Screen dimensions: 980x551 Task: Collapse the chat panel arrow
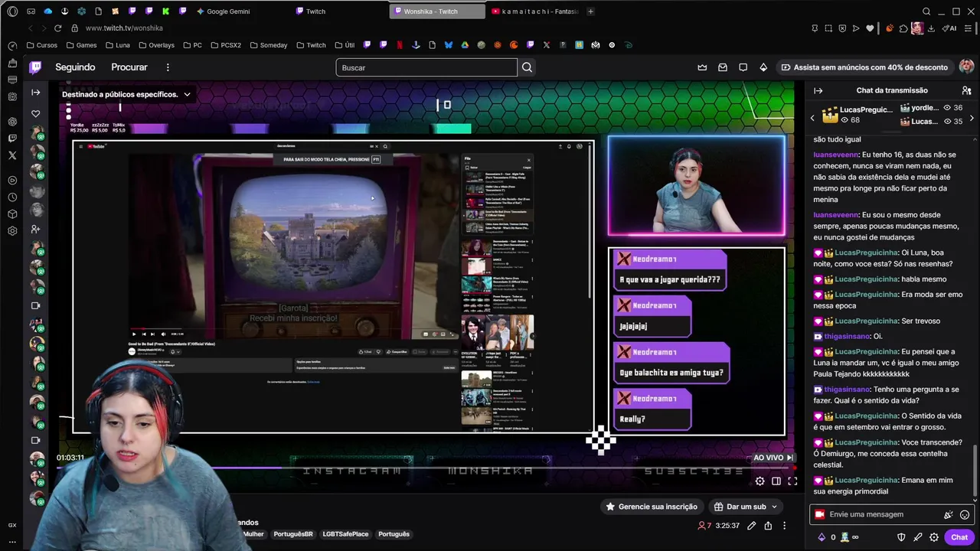click(818, 90)
